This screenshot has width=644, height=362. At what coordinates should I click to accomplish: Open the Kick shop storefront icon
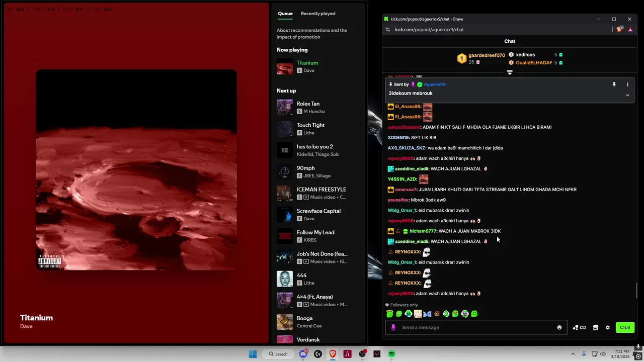point(595,327)
